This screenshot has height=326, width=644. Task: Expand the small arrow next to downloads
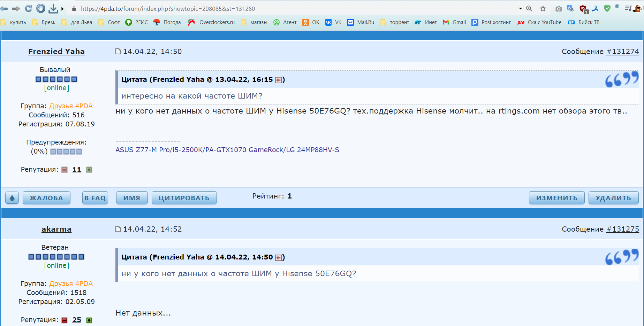point(62,9)
